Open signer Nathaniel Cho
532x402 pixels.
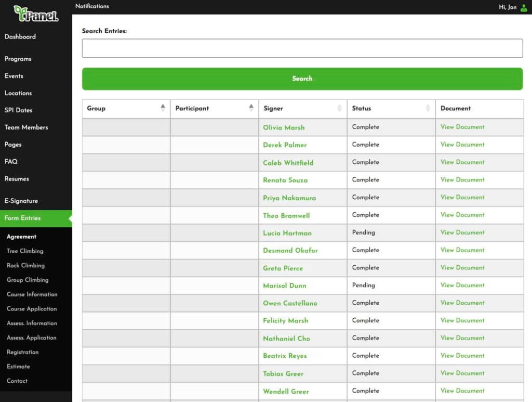coord(286,339)
